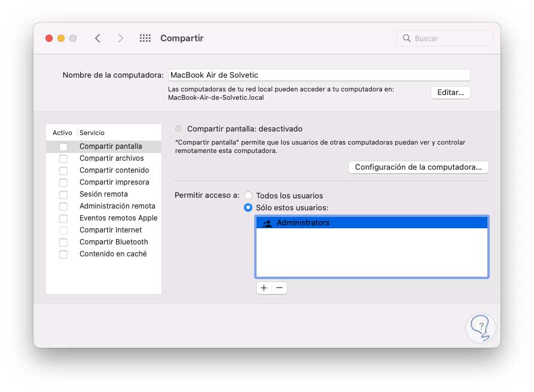Select Administración remota service row

click(x=103, y=206)
